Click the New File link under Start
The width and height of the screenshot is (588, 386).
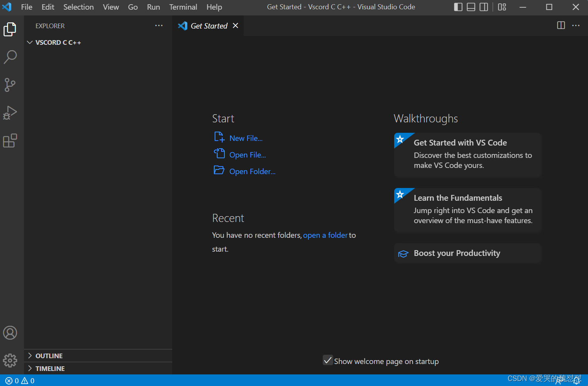tap(246, 138)
